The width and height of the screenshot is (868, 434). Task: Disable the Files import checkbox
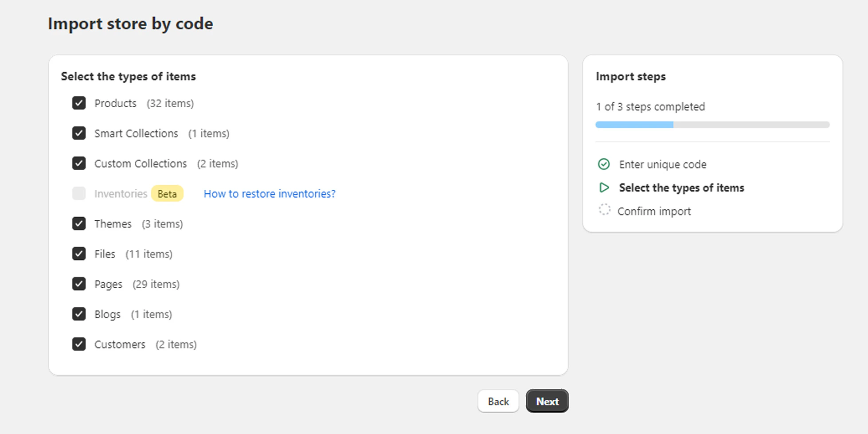tap(78, 254)
